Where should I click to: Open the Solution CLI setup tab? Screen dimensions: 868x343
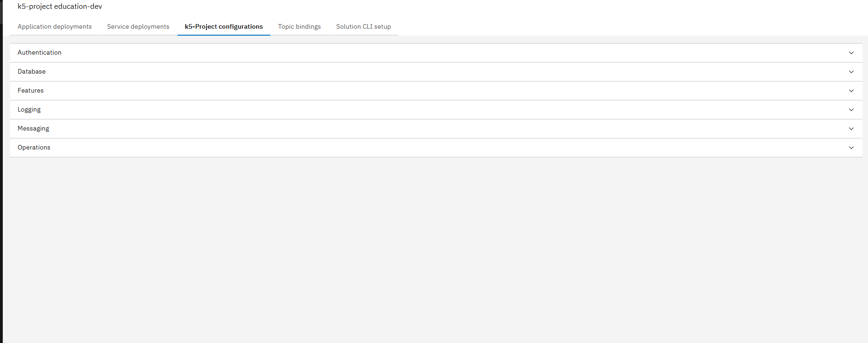[364, 27]
